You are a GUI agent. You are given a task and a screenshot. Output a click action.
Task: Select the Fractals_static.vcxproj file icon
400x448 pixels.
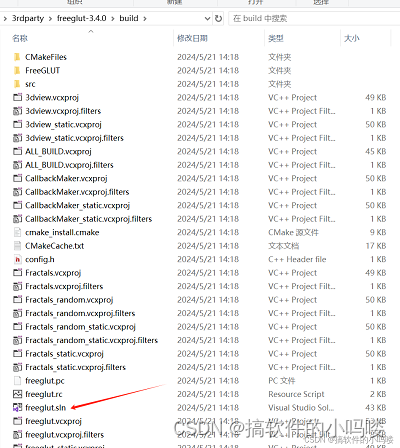pos(17,354)
